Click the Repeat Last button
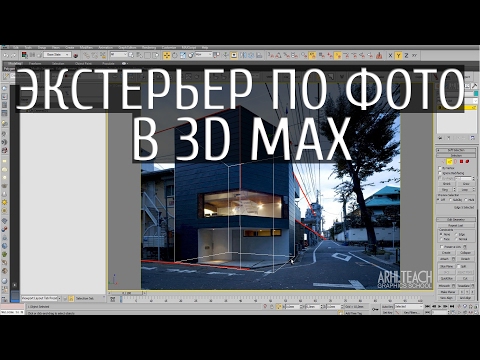This screenshot has width=480, height=360. [x=456, y=226]
